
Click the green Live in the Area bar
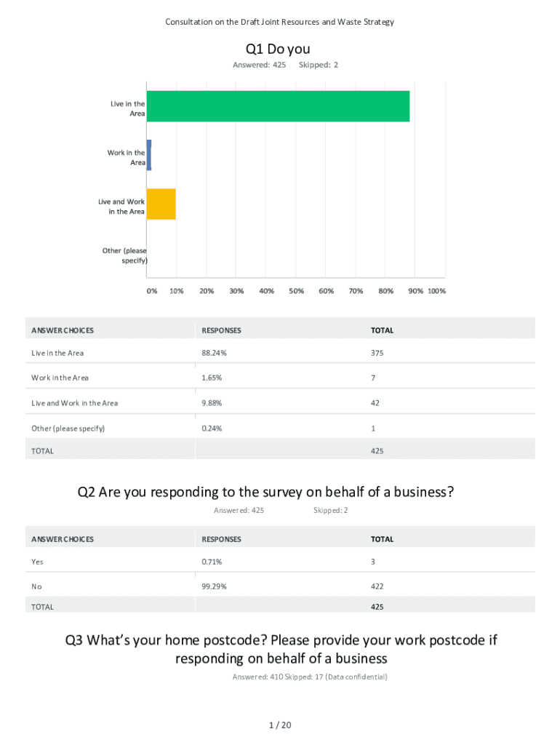coord(278,106)
